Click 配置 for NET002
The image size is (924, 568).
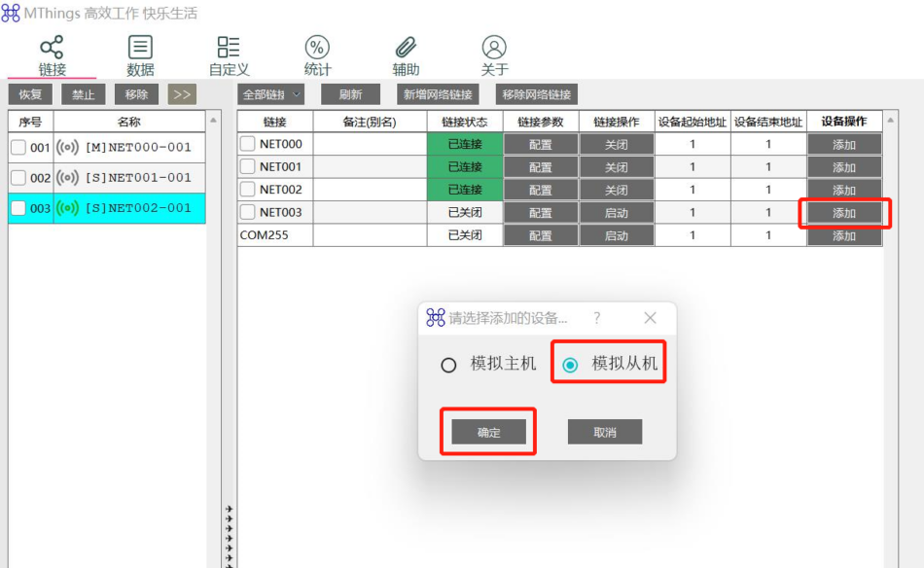(541, 190)
